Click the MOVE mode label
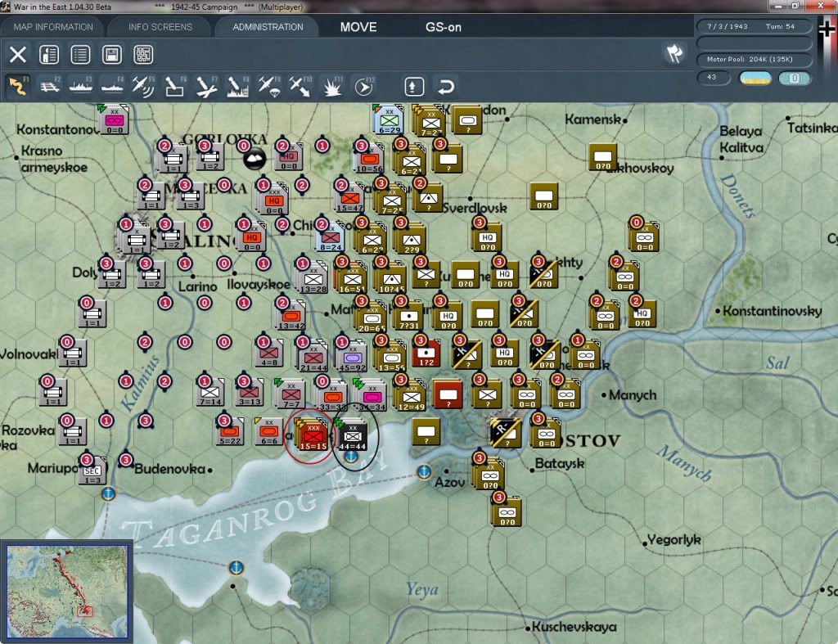This screenshot has width=838, height=644. pos(358,27)
